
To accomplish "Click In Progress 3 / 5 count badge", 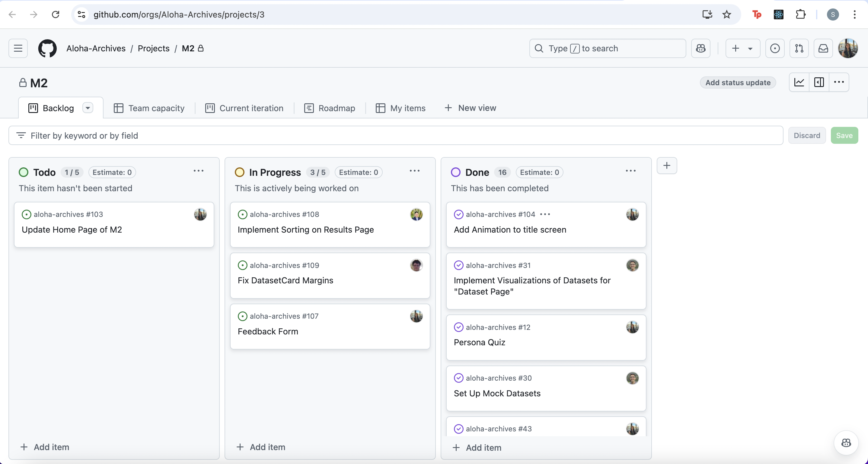I will pyautogui.click(x=318, y=172).
